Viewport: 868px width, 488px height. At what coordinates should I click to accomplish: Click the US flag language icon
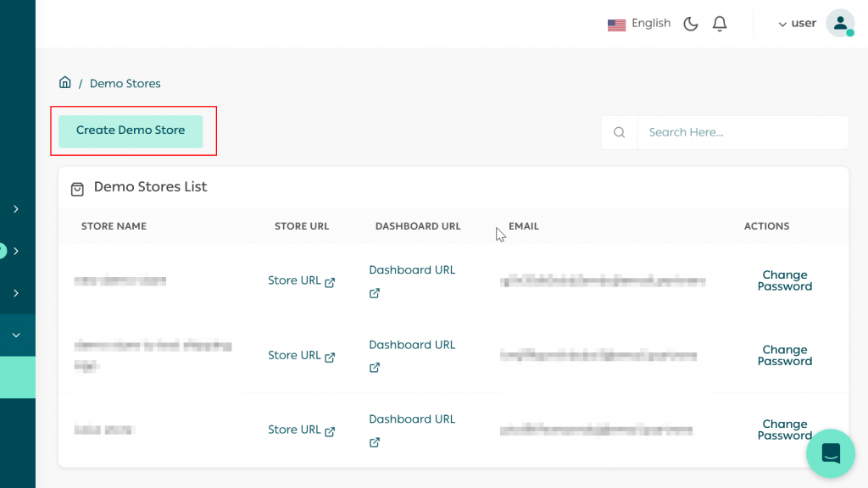pos(616,24)
